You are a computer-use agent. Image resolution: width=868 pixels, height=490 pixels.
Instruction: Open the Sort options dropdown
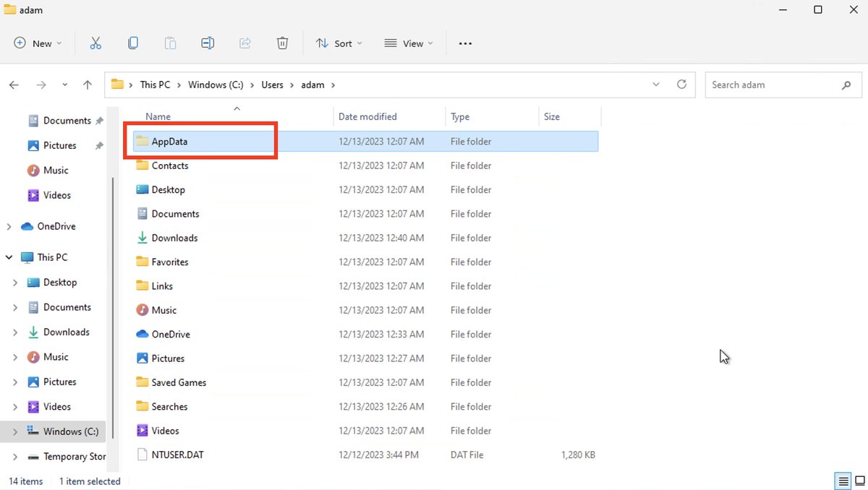[x=339, y=43]
